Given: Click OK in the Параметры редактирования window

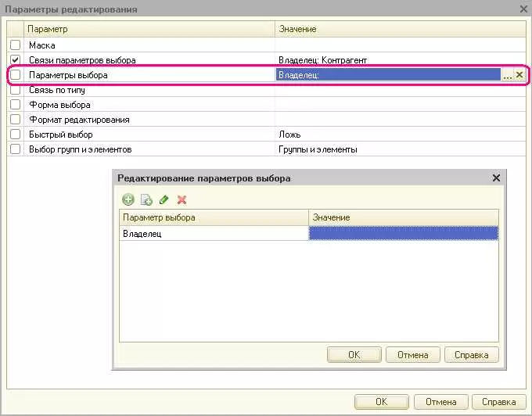Looking at the screenshot, I should [x=381, y=402].
